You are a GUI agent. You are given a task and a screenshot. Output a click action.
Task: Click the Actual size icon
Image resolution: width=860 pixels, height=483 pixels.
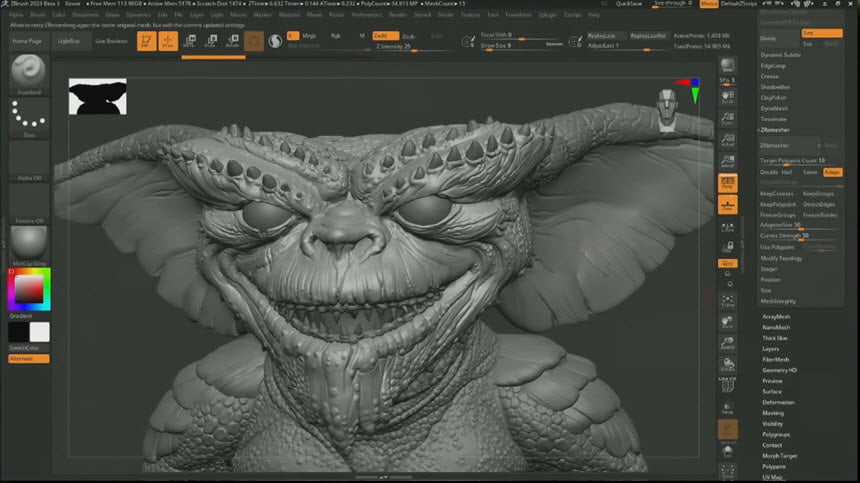point(727,140)
